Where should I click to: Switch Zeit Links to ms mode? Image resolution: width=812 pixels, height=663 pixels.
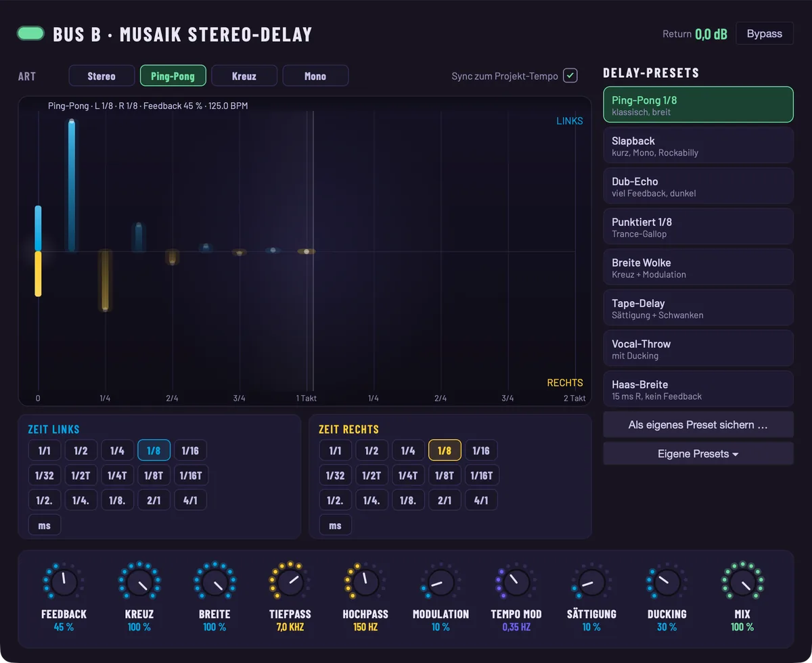tap(45, 525)
